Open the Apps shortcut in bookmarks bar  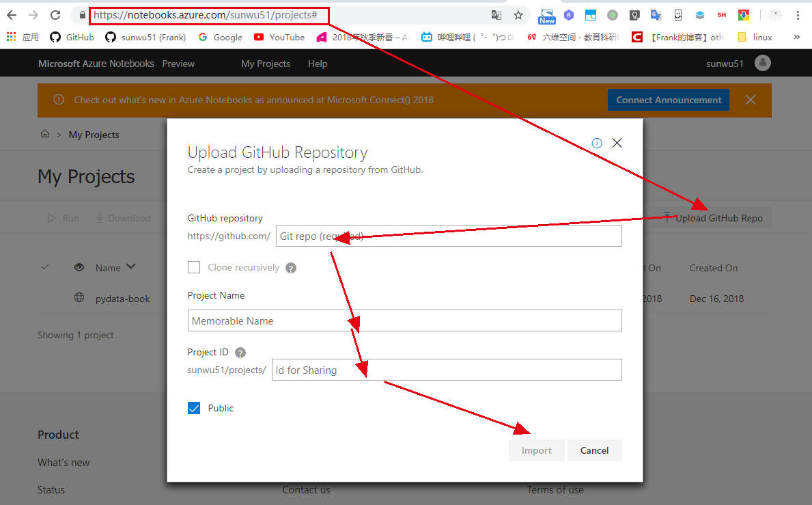[23, 37]
